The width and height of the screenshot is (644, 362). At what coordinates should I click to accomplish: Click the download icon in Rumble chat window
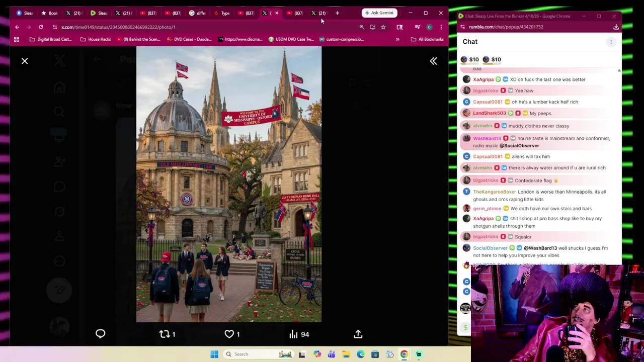pyautogui.click(x=616, y=27)
